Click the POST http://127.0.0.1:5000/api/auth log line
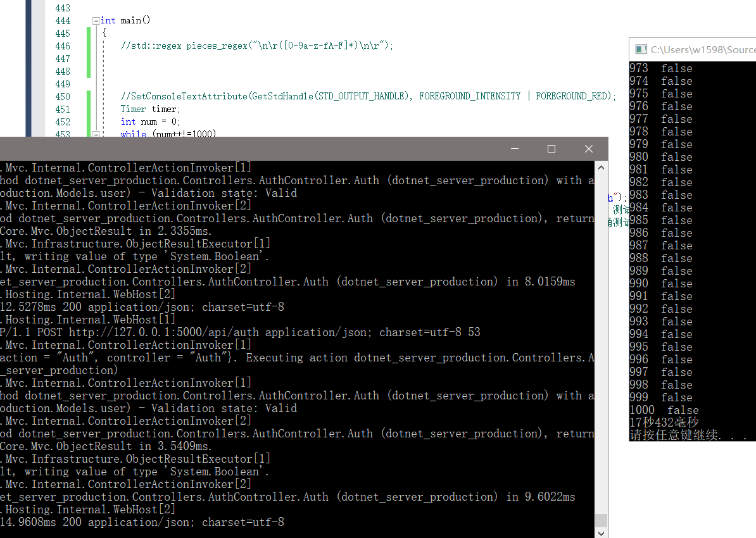The width and height of the screenshot is (756, 538). click(240, 332)
